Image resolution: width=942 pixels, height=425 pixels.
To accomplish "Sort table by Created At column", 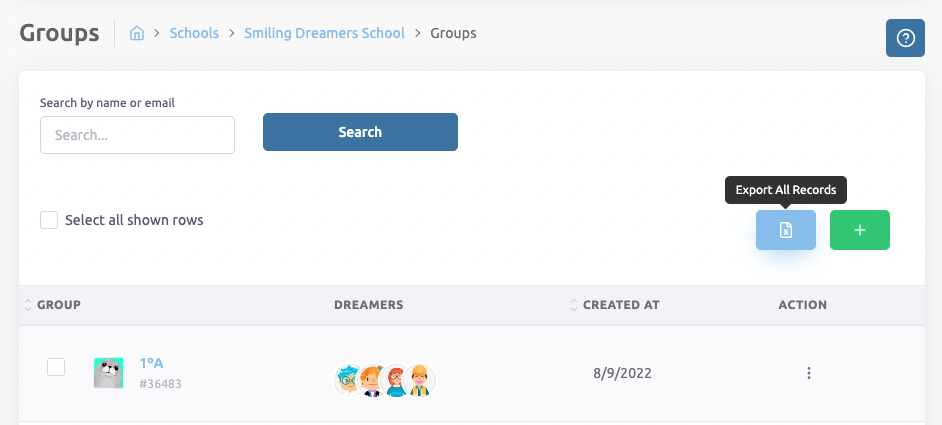I will pyautogui.click(x=620, y=305).
